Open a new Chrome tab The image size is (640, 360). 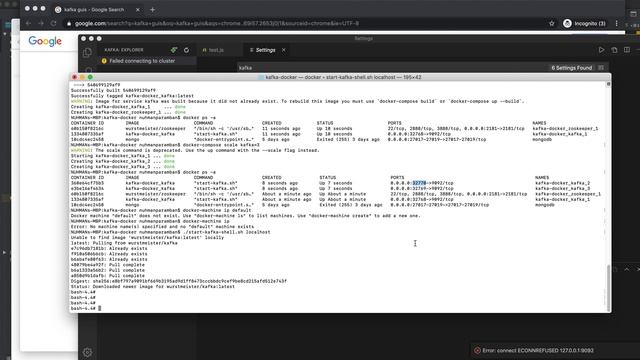click(x=152, y=9)
